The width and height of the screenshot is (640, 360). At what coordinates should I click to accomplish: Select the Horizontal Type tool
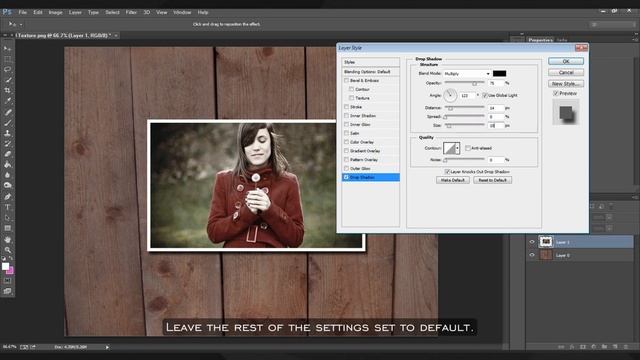(7, 207)
